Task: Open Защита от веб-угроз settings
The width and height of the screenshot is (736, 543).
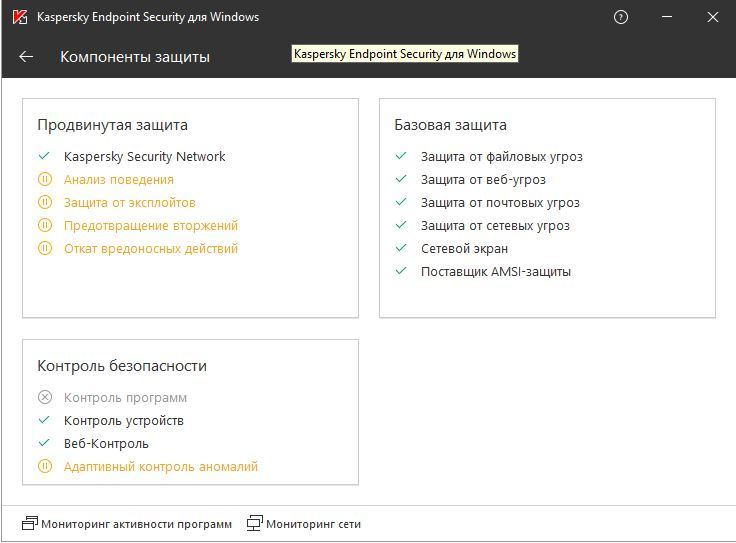Action: (x=483, y=180)
